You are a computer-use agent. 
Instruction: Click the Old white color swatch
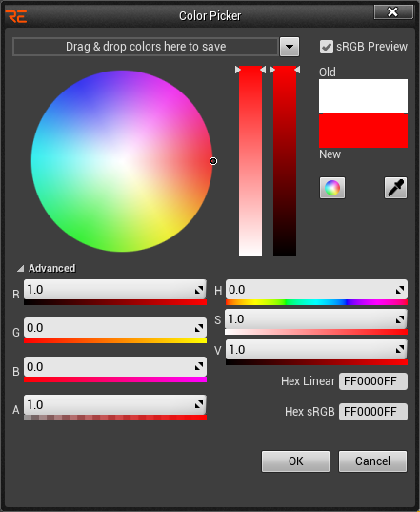363,96
